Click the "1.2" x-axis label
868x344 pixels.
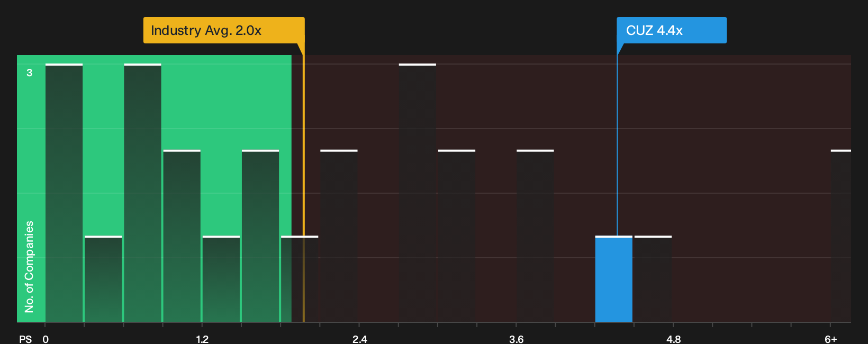tap(202, 339)
